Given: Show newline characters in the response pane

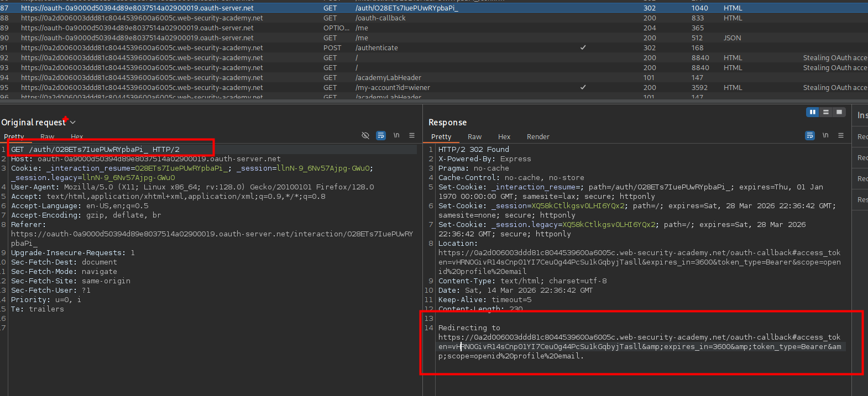Looking at the screenshot, I should pos(825,135).
